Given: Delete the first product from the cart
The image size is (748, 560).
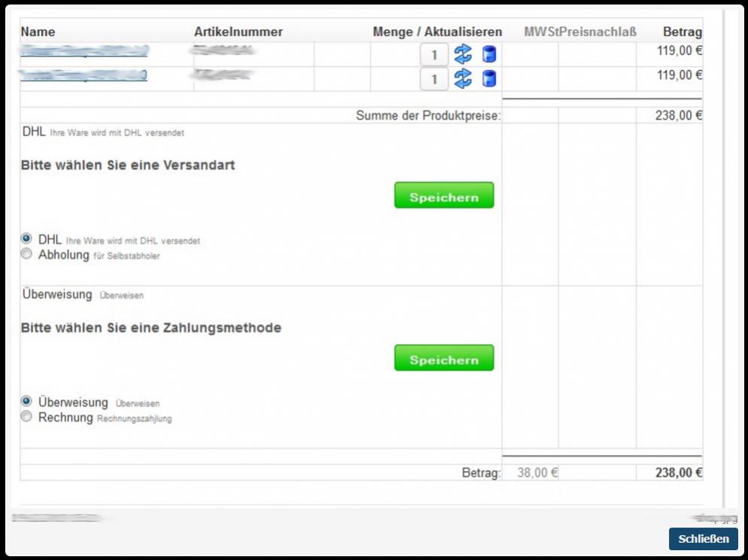Looking at the screenshot, I should pyautogui.click(x=489, y=54).
